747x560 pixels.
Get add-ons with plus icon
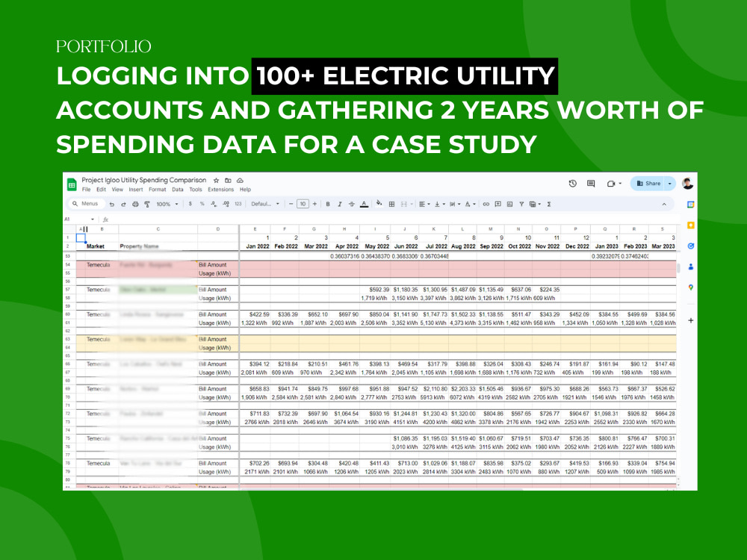(x=691, y=320)
